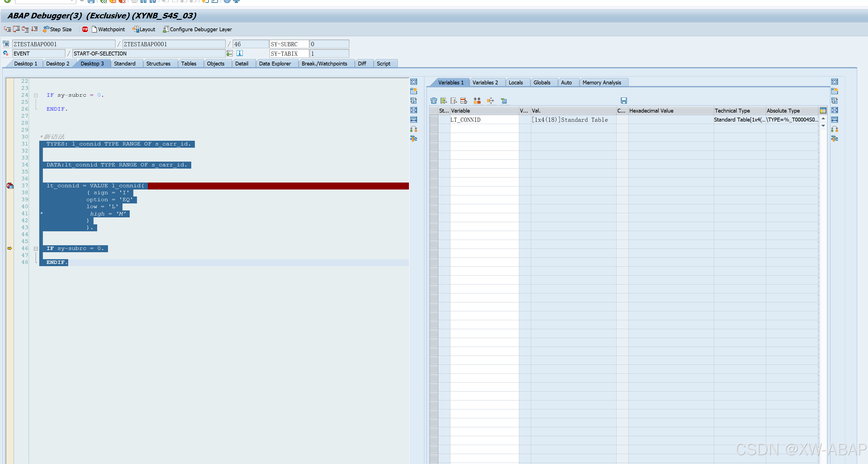
Task: Click the SY-SUBRC value field
Action: (329, 44)
